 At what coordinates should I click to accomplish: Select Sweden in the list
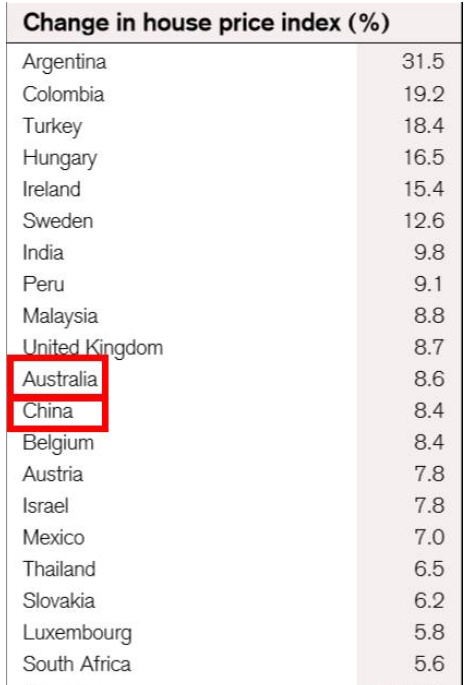58,221
